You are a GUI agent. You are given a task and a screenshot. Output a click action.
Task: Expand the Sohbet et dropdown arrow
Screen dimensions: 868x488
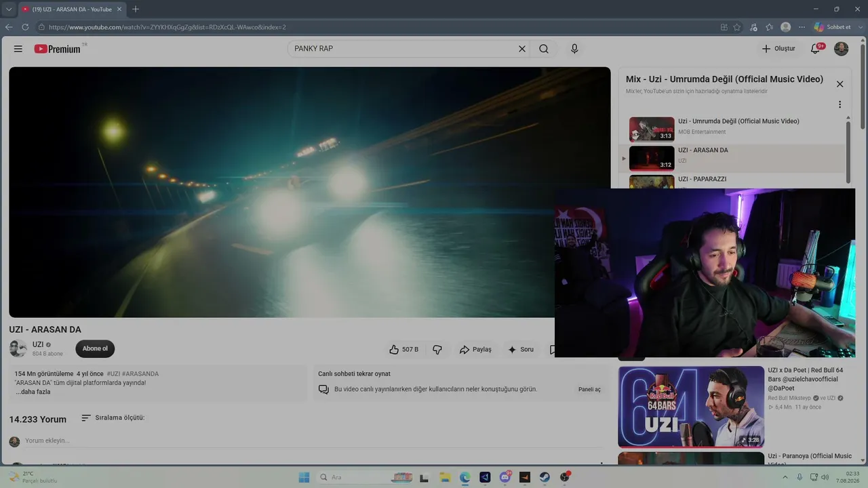859,27
